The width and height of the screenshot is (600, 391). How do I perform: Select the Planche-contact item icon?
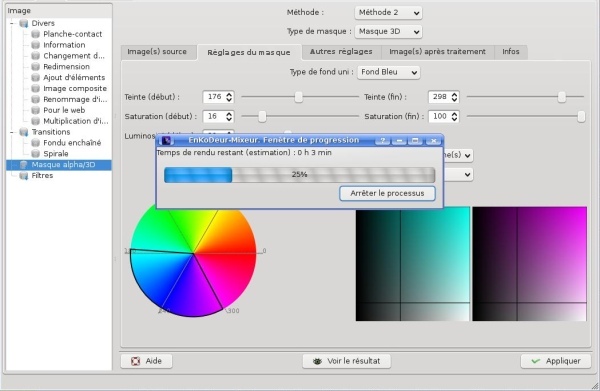tap(36, 34)
